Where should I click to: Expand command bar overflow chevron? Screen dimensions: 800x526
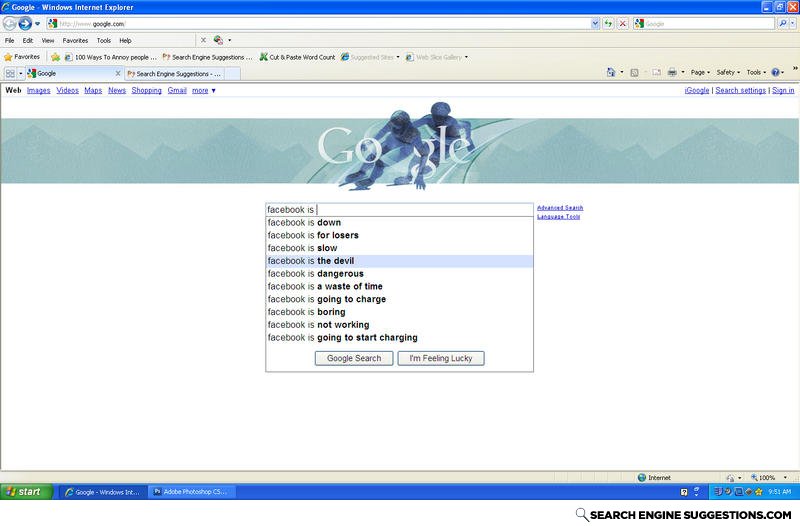tap(795, 68)
